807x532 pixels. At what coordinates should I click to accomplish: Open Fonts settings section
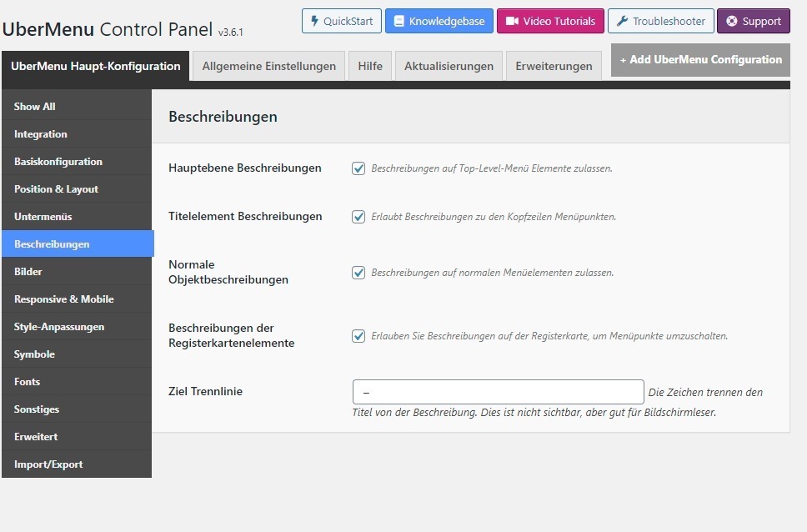pos(77,382)
